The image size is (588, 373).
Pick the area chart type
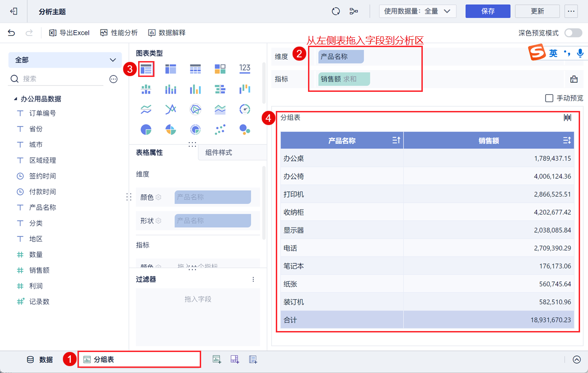[x=220, y=109]
